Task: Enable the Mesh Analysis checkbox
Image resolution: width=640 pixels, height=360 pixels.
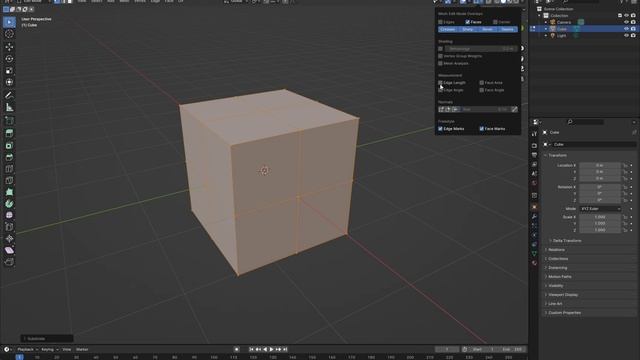Action: 440,63
